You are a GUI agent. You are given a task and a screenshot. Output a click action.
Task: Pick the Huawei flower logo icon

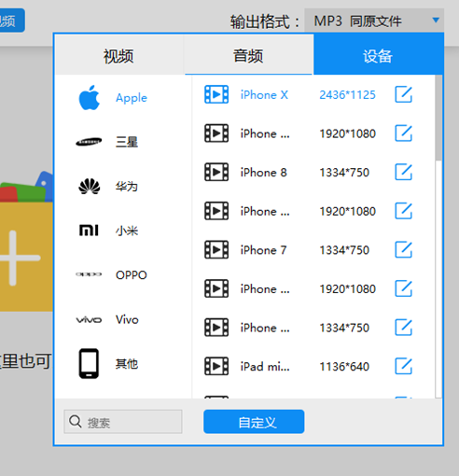(90, 187)
